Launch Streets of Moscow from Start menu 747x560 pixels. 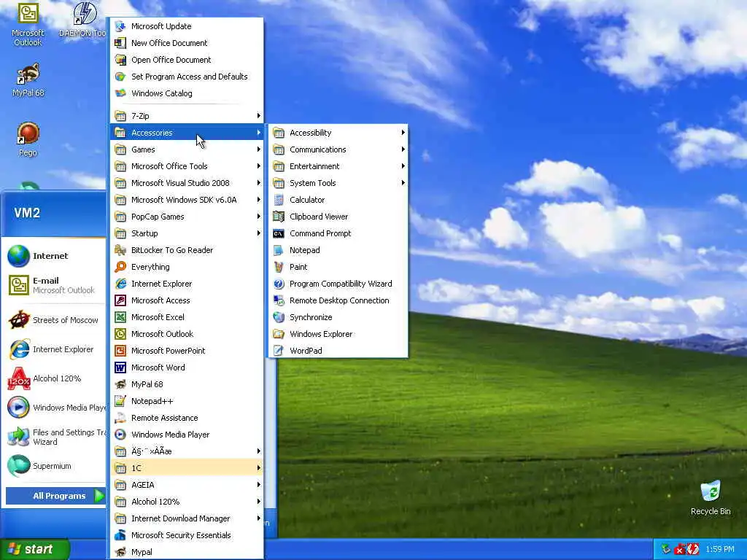pos(55,320)
